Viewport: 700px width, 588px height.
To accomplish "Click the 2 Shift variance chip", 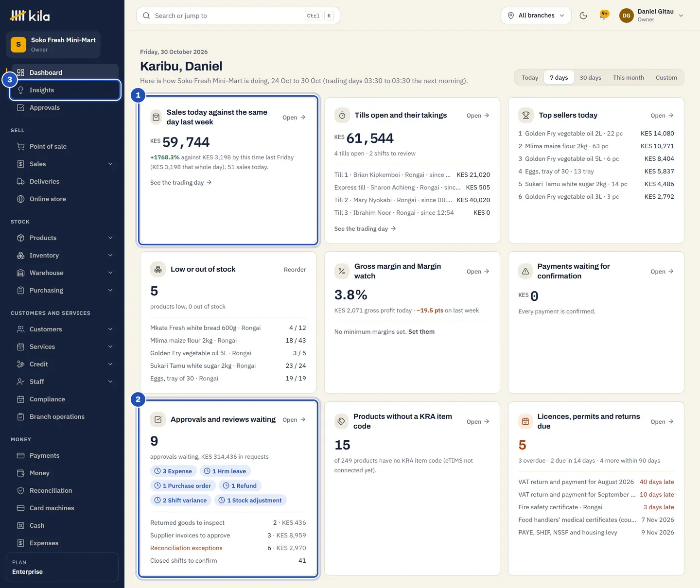I will click(180, 500).
